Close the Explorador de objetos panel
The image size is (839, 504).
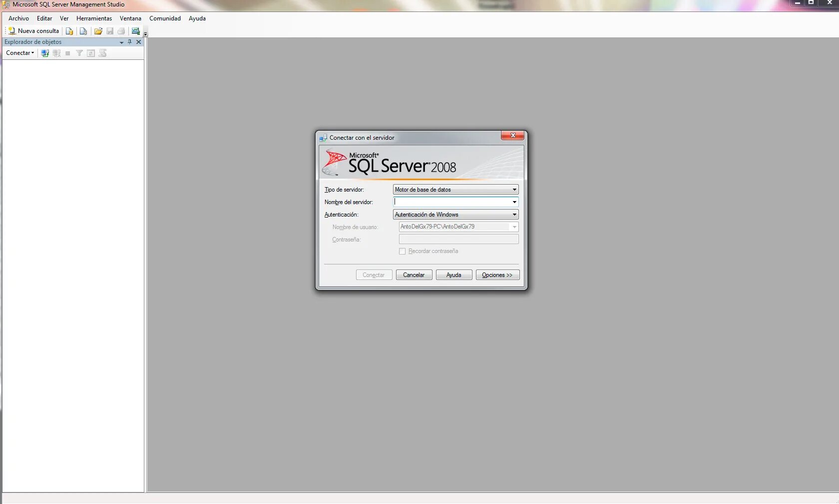139,42
